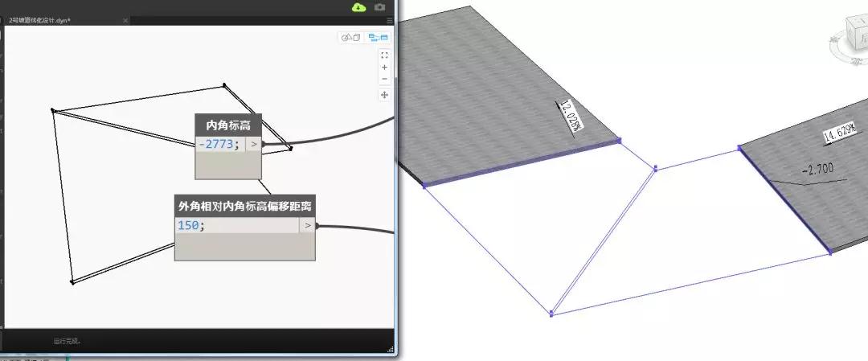
Task: Click the 外角相对内角标高偏移距离 output port arrow
Action: coord(308,225)
